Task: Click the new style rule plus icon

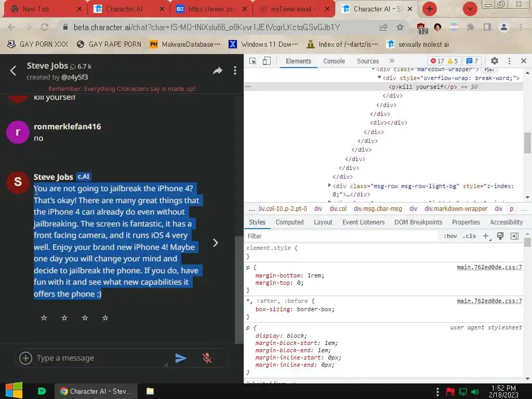Action: click(486, 236)
